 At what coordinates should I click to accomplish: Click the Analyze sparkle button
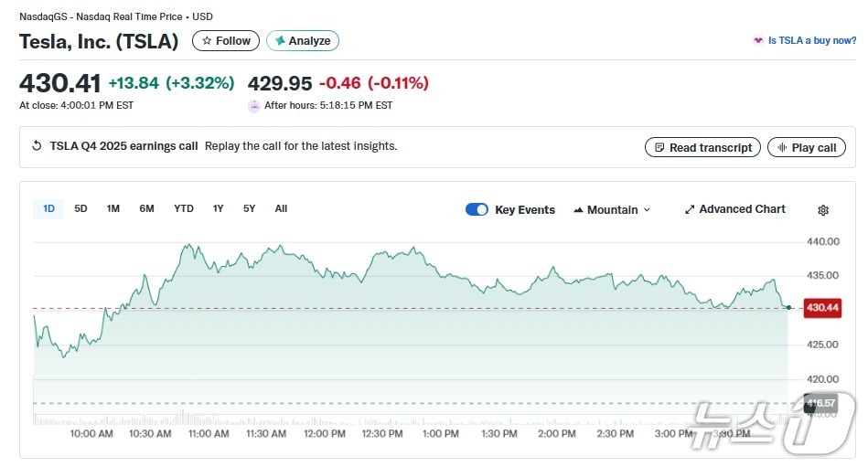303,41
